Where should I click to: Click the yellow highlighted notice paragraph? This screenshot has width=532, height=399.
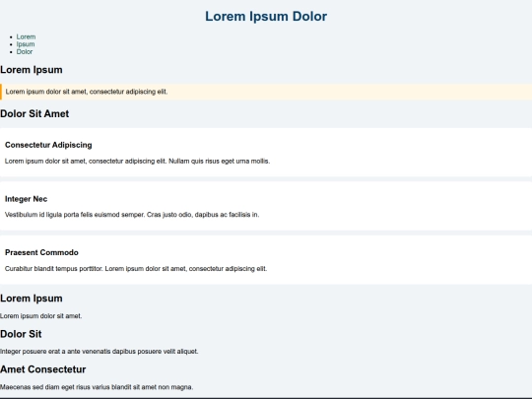click(x=266, y=92)
